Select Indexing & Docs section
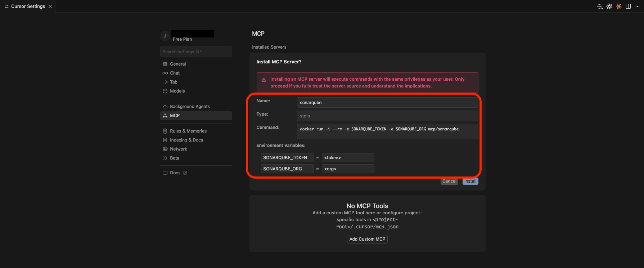This screenshot has height=268, width=644. coord(186,140)
